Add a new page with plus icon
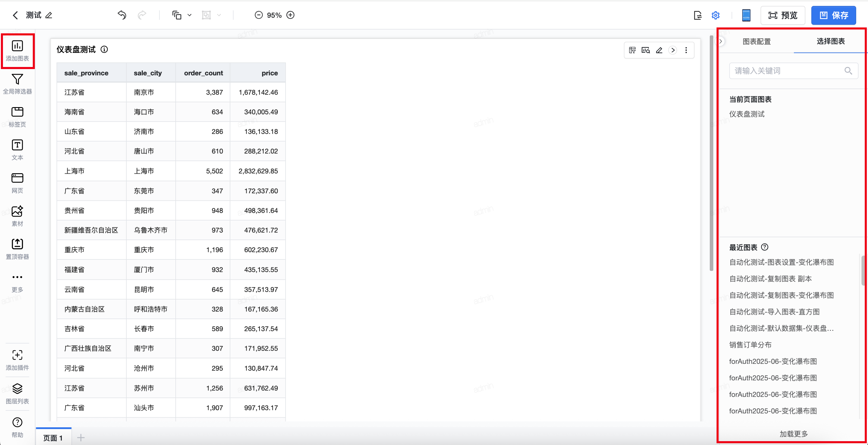 81,438
